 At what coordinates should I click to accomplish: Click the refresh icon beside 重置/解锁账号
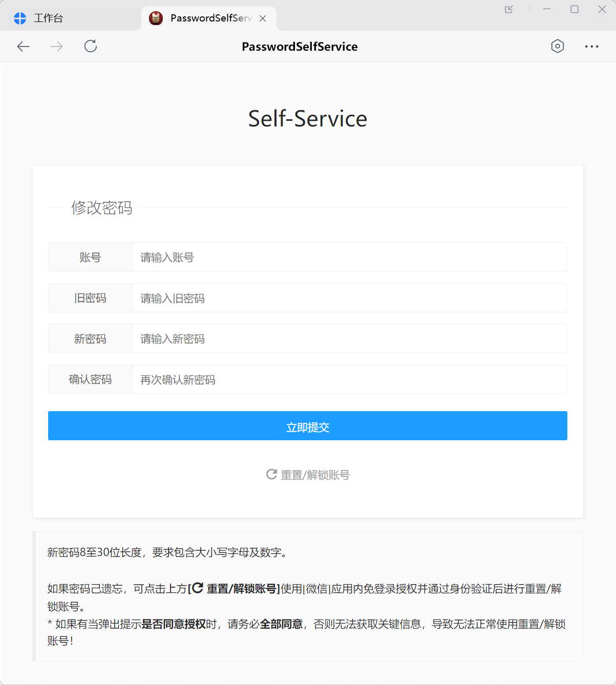[270, 475]
